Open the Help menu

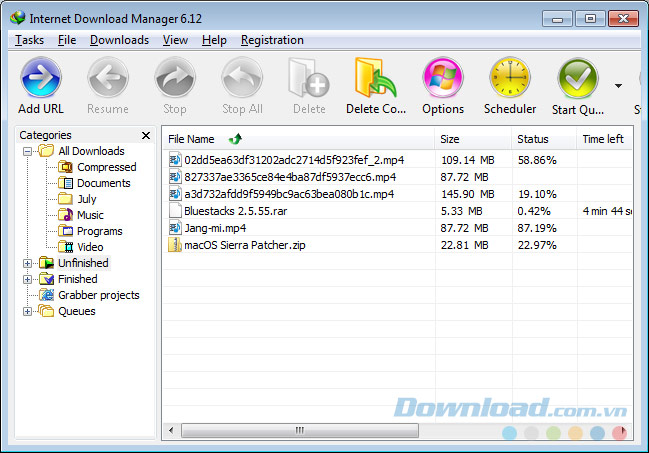tap(214, 40)
